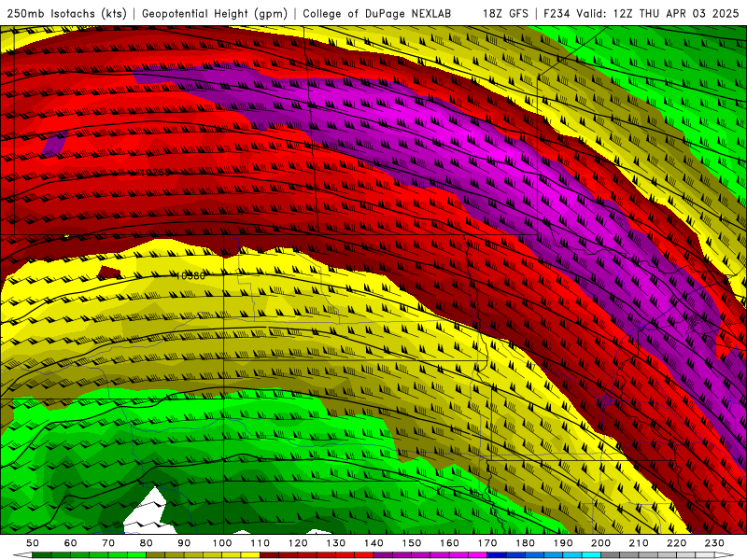The image size is (747, 560).
Task: Click the 160 knot legend label
Action: point(449,543)
